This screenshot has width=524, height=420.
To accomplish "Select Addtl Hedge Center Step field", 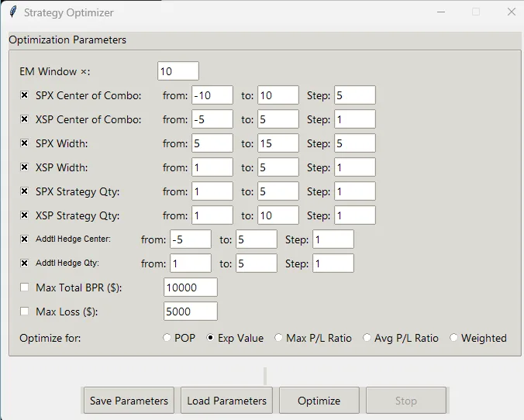I will click(333, 239).
